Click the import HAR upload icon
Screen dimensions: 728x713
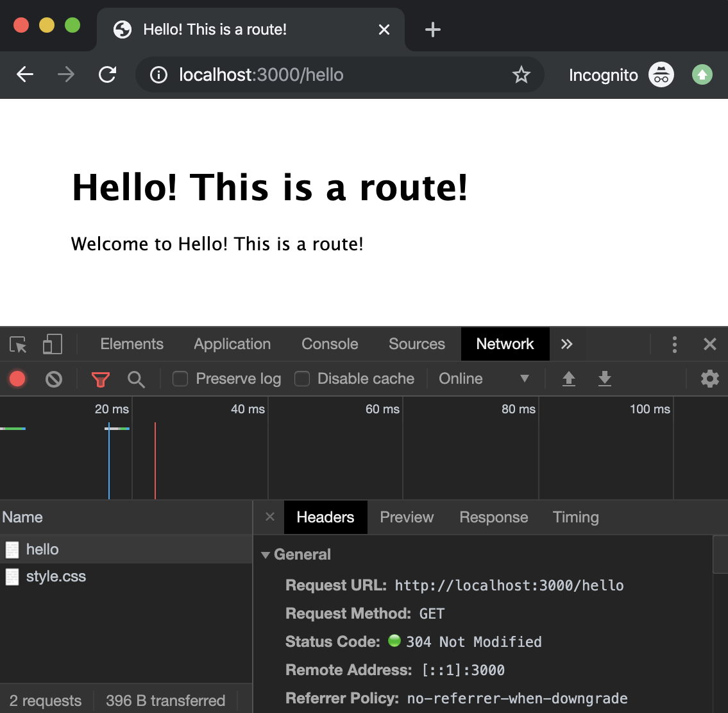[x=568, y=379]
